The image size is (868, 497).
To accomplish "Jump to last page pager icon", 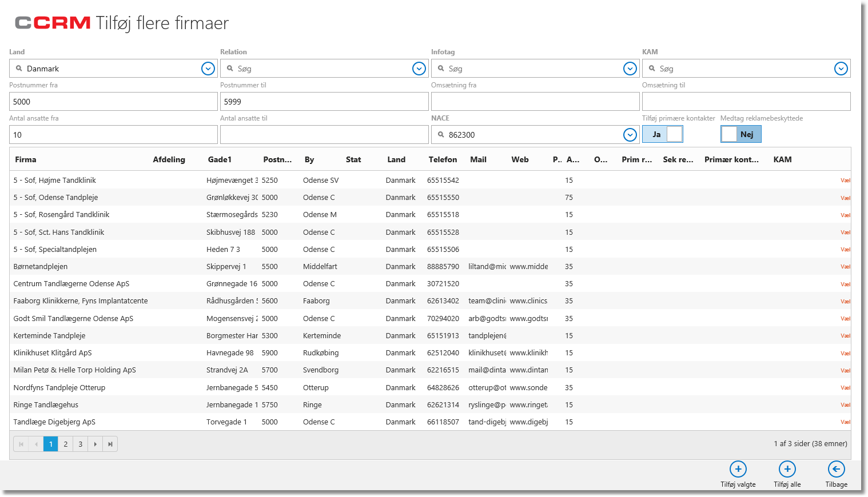I will (x=110, y=444).
